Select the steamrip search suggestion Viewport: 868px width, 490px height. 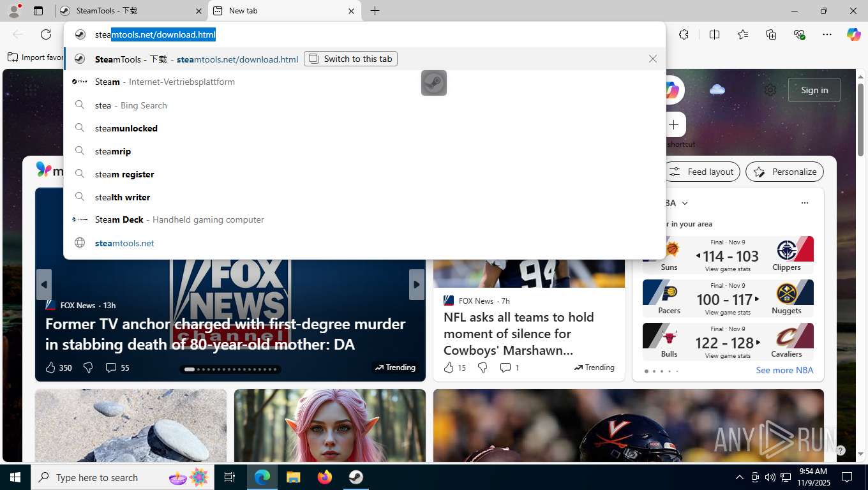tap(364, 151)
